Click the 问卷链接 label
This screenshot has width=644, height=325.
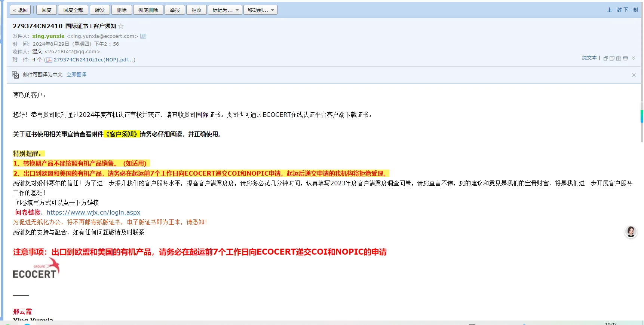(x=28, y=213)
